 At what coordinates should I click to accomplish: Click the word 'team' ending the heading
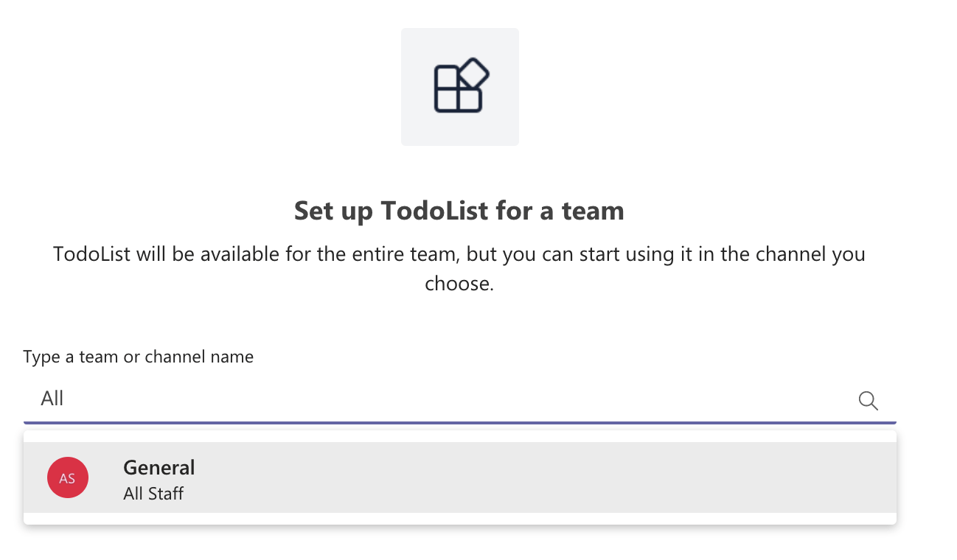593,211
